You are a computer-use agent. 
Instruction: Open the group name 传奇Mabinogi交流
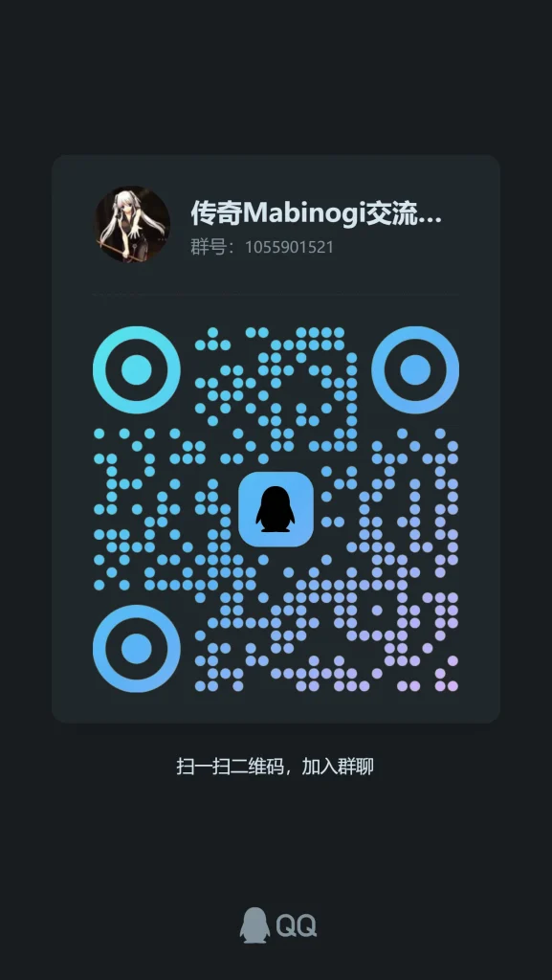316,213
